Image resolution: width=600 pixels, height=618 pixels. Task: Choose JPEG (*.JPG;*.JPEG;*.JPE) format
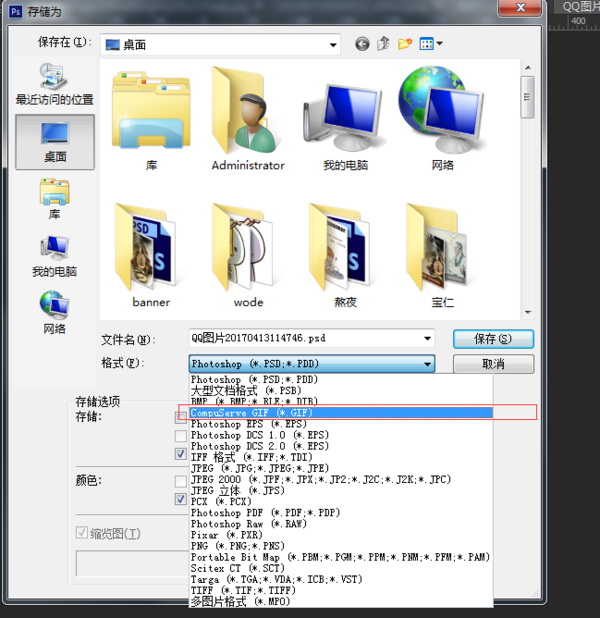(341, 468)
